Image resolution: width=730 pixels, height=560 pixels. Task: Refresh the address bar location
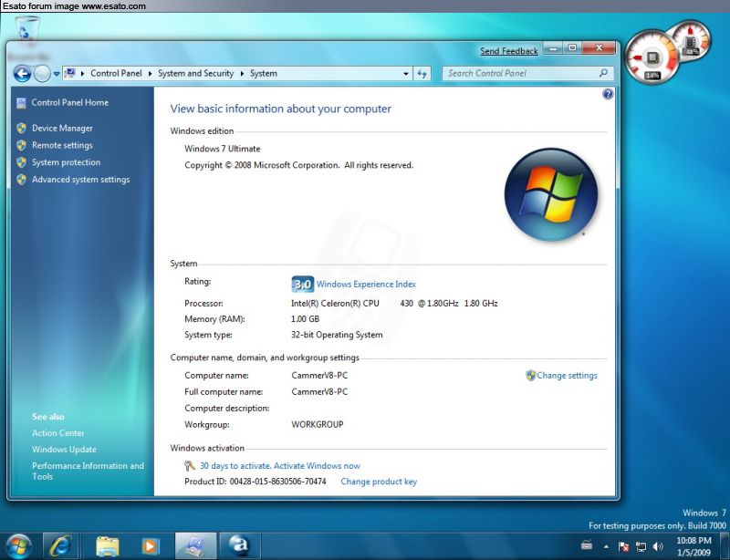pyautogui.click(x=422, y=74)
